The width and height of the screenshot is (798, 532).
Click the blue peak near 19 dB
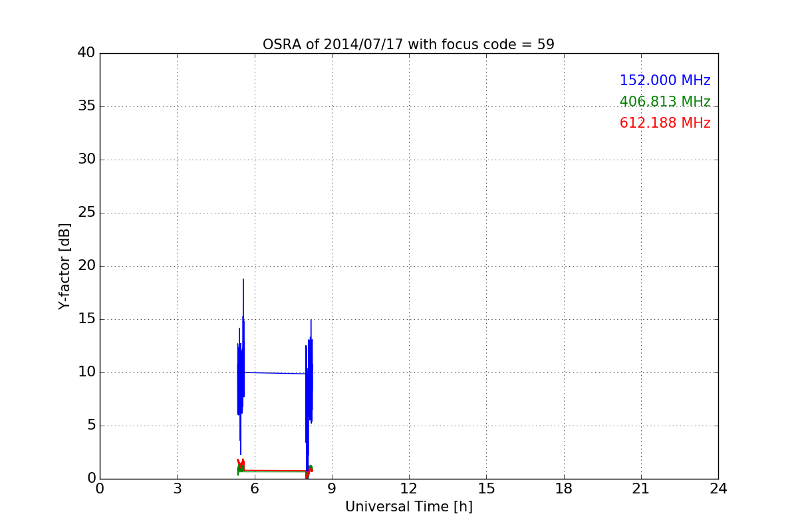(x=243, y=280)
